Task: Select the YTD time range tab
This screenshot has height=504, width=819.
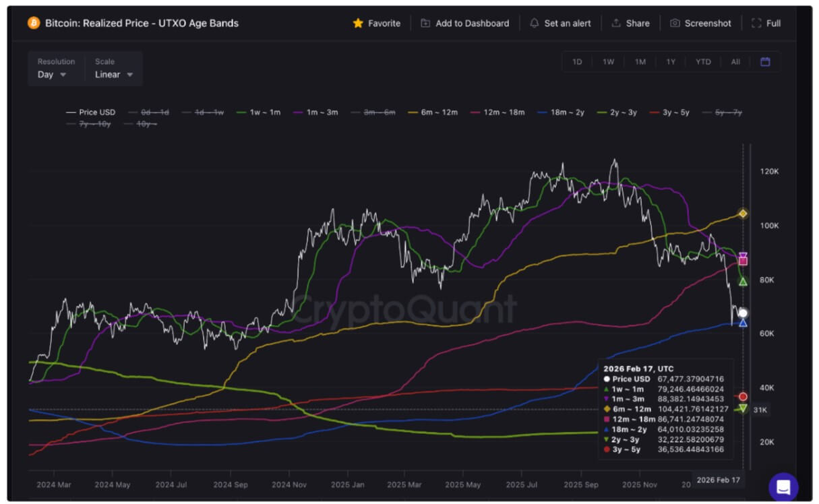Action: pyautogui.click(x=703, y=62)
